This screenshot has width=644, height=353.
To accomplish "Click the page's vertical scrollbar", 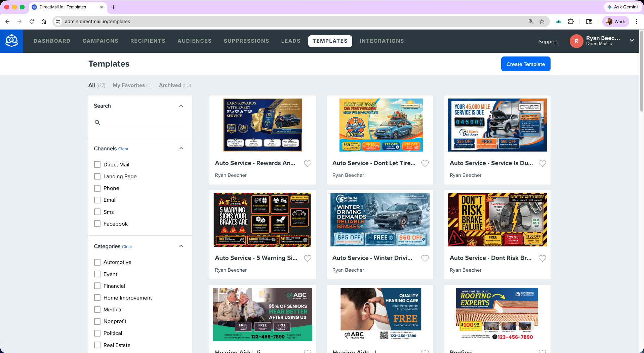I will point(641,71).
